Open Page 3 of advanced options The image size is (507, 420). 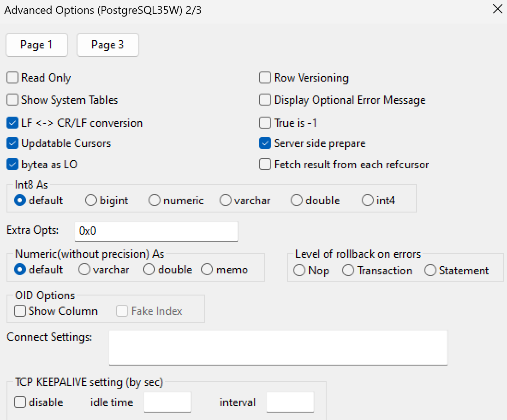(107, 45)
